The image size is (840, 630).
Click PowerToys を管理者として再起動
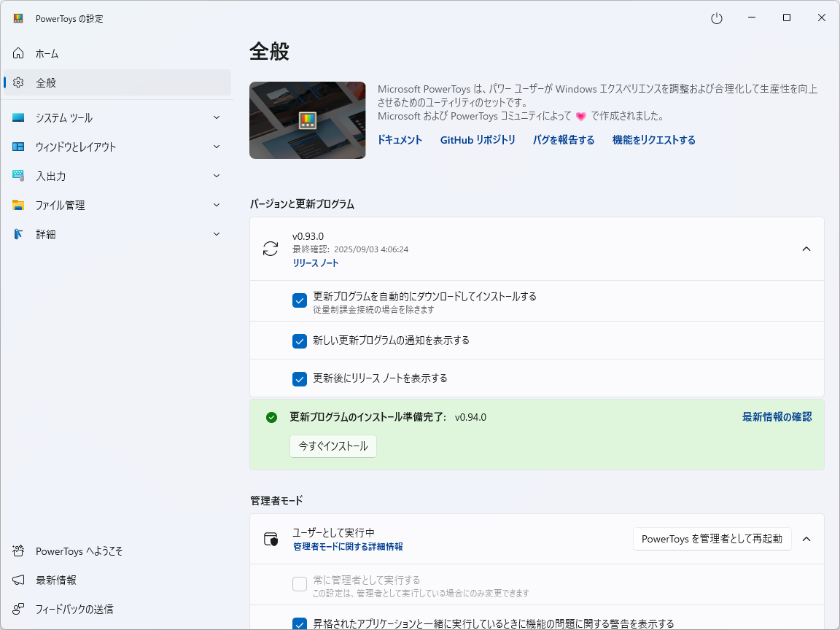point(712,539)
